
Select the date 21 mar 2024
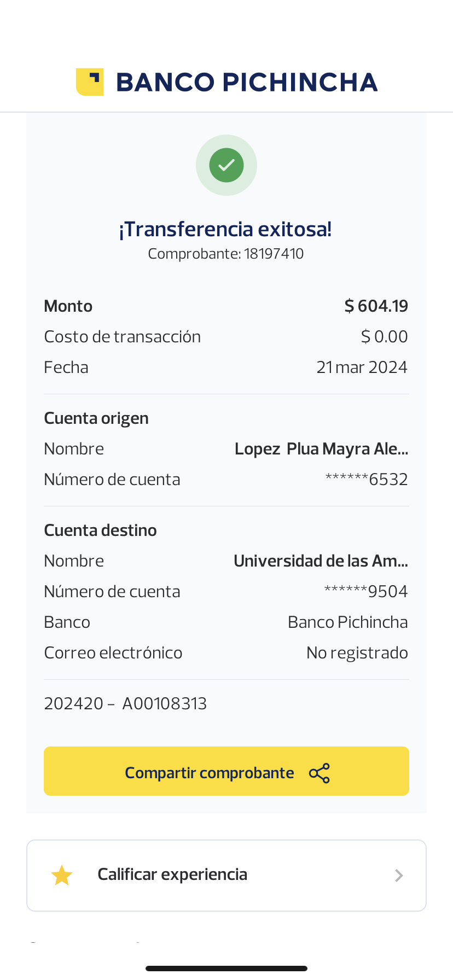(x=362, y=367)
